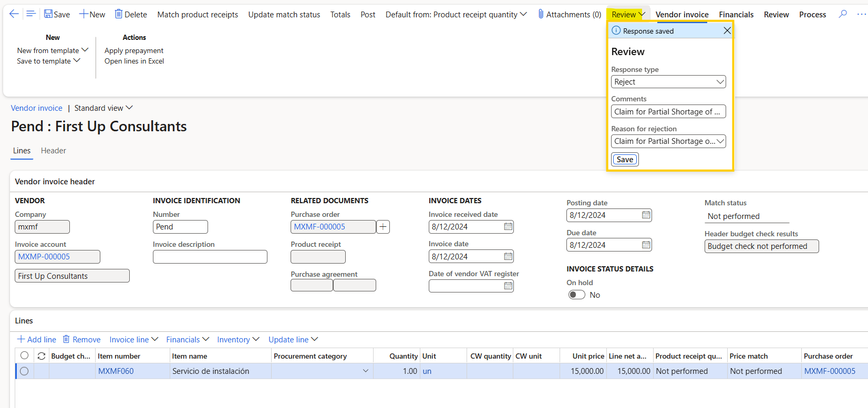Open calendar for Invoice date

click(508, 257)
